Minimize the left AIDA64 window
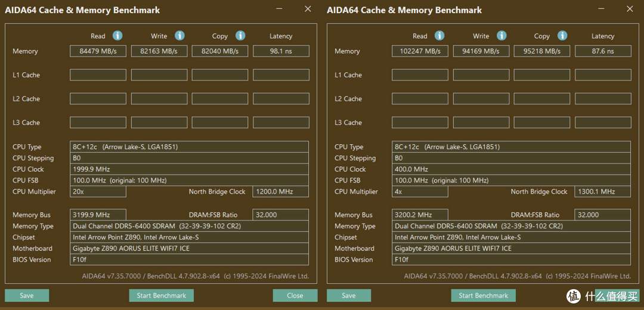The width and height of the screenshot is (644, 310). tap(279, 9)
